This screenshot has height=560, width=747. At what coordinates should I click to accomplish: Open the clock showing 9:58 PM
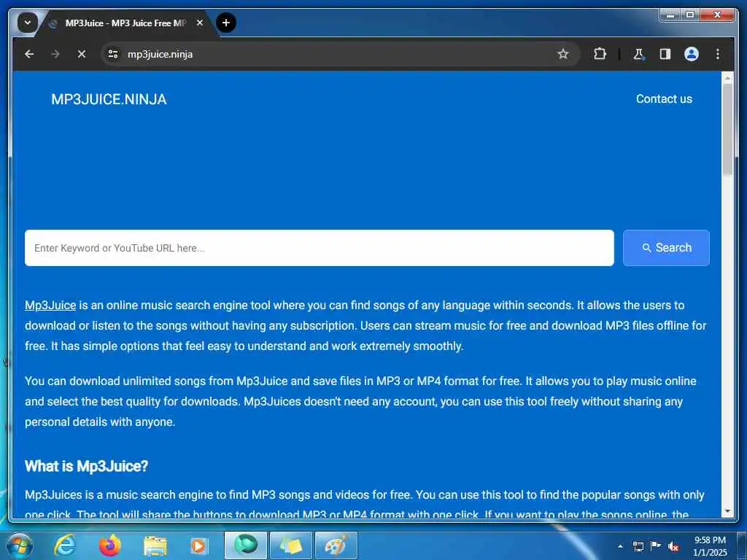(x=710, y=546)
